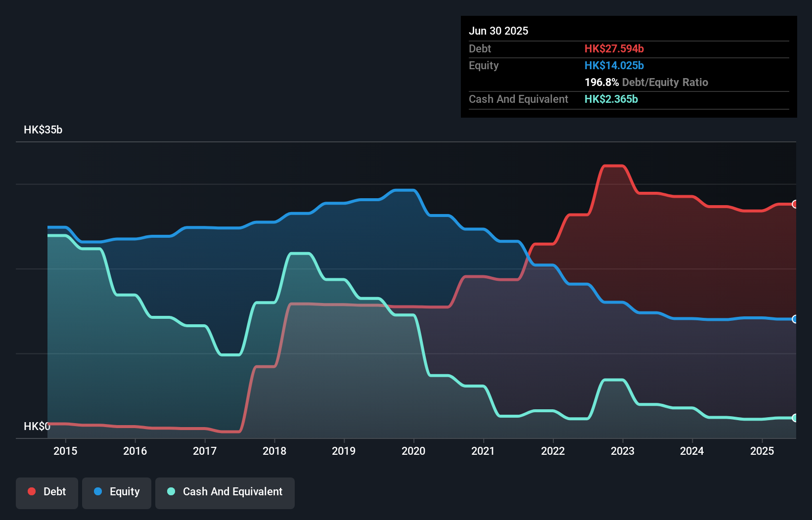Click the HK$14.025b Equity value in tooltip
812x520 pixels.
[614, 65]
